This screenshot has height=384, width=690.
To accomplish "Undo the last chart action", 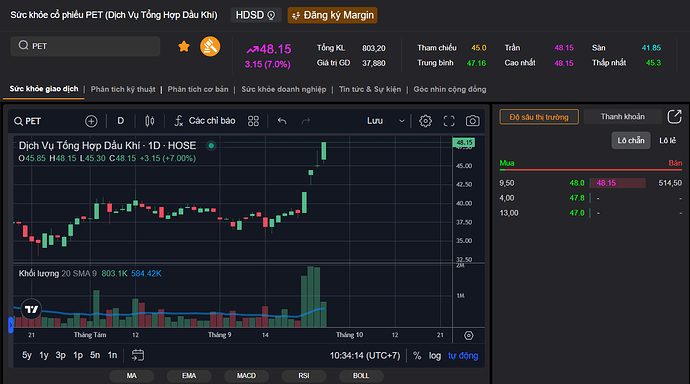I will [x=282, y=121].
